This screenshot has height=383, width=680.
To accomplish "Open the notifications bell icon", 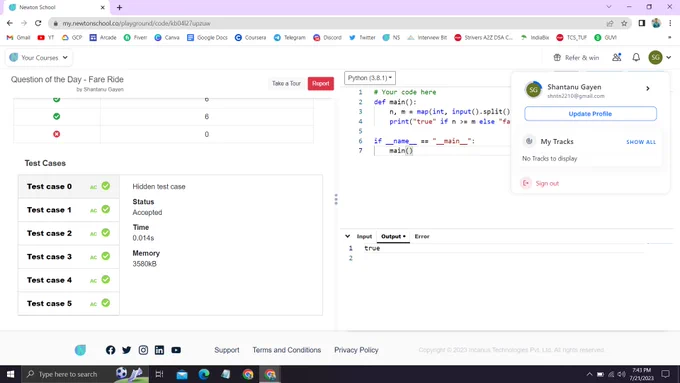I will (x=636, y=57).
